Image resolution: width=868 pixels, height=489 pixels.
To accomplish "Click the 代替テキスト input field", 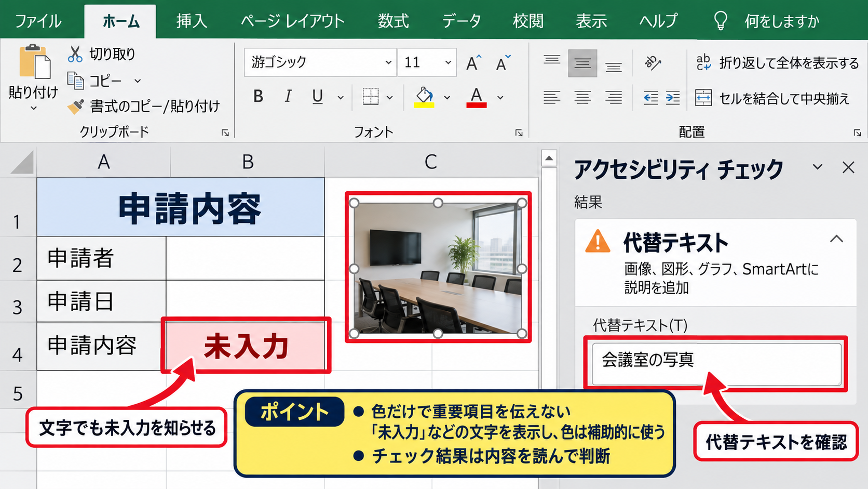I will click(716, 364).
